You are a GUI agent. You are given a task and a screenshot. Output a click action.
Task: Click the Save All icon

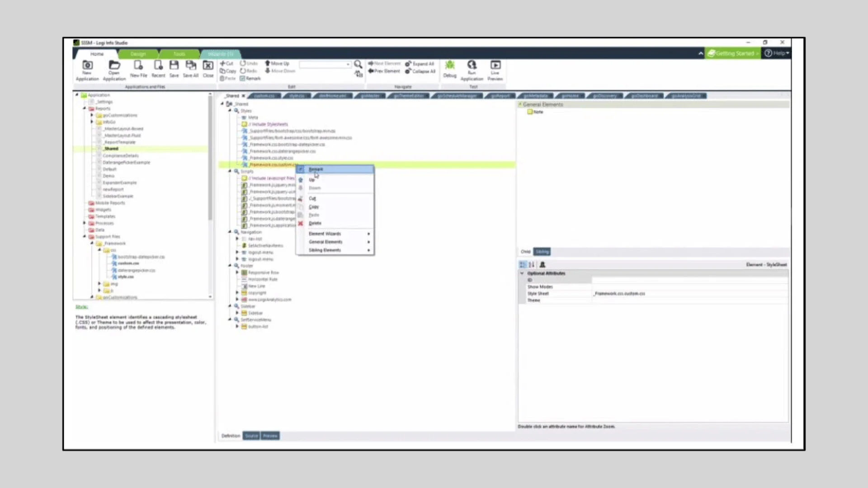(x=190, y=66)
